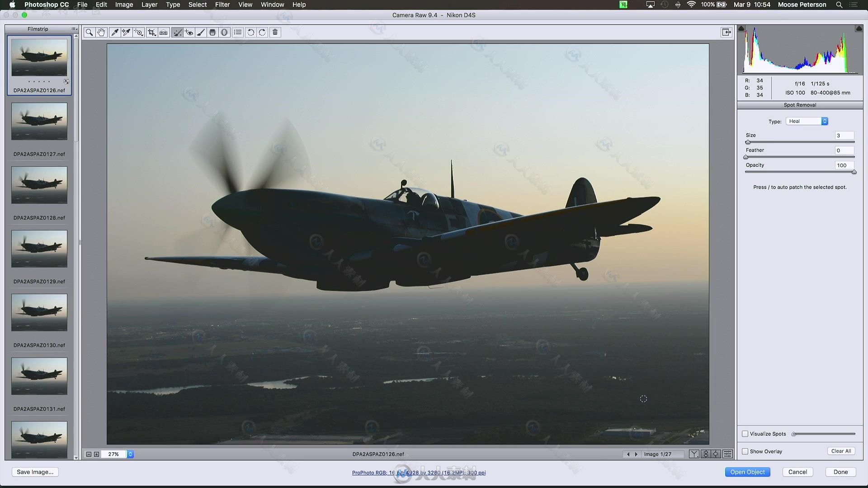Click the Done button
Screen dimensions: 868x488
(x=840, y=472)
